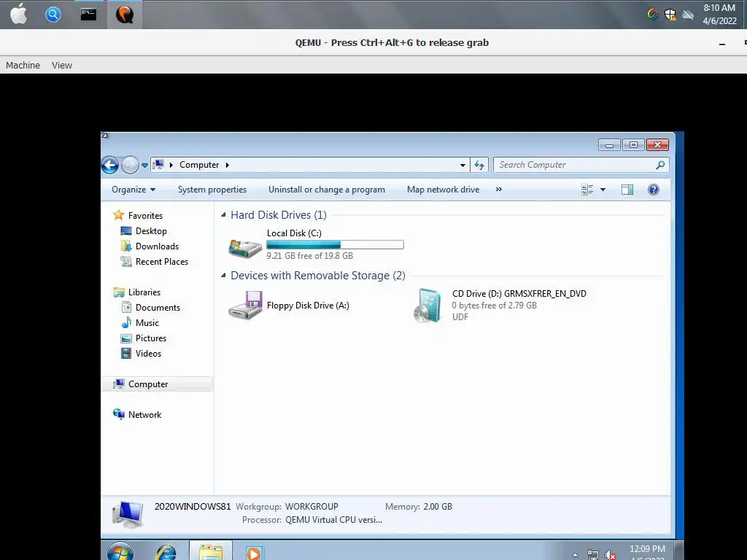Click the Computer icon in the address bar
Image resolution: width=747 pixels, height=560 pixels.
coord(159,165)
